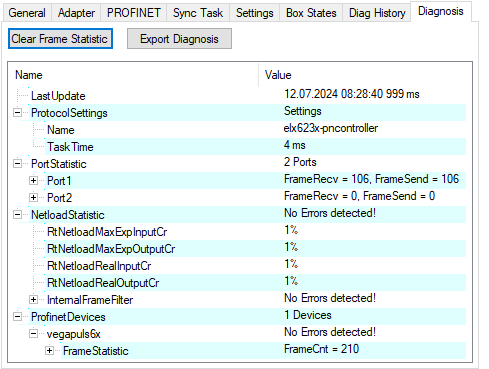The image size is (489, 369).
Task: Go to the Settings tab
Action: (x=255, y=13)
